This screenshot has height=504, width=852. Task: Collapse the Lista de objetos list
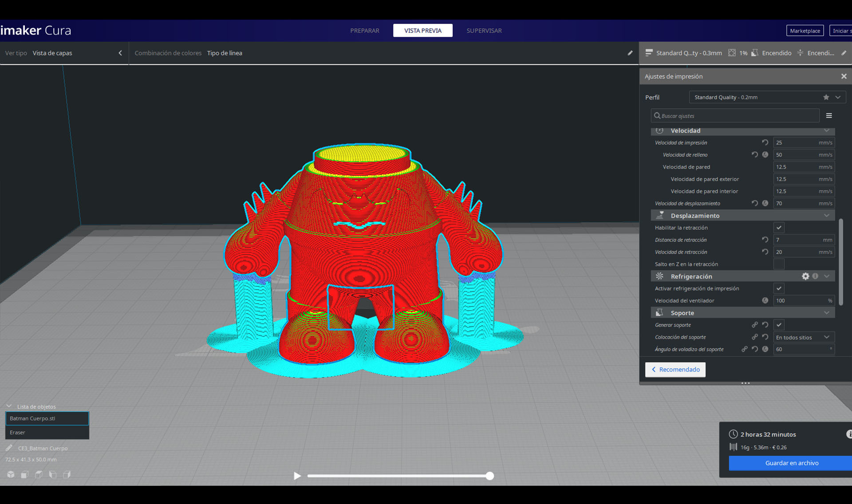9,406
